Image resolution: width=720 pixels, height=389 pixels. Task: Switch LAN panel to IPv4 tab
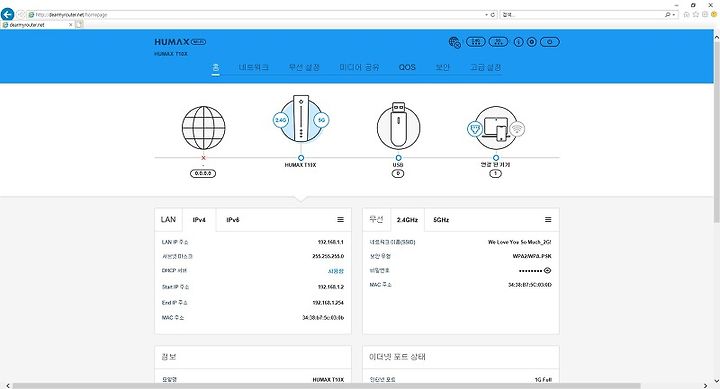(x=199, y=220)
